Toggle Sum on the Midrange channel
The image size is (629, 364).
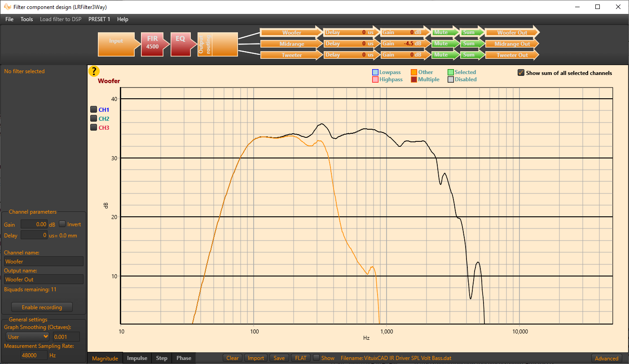[472, 44]
